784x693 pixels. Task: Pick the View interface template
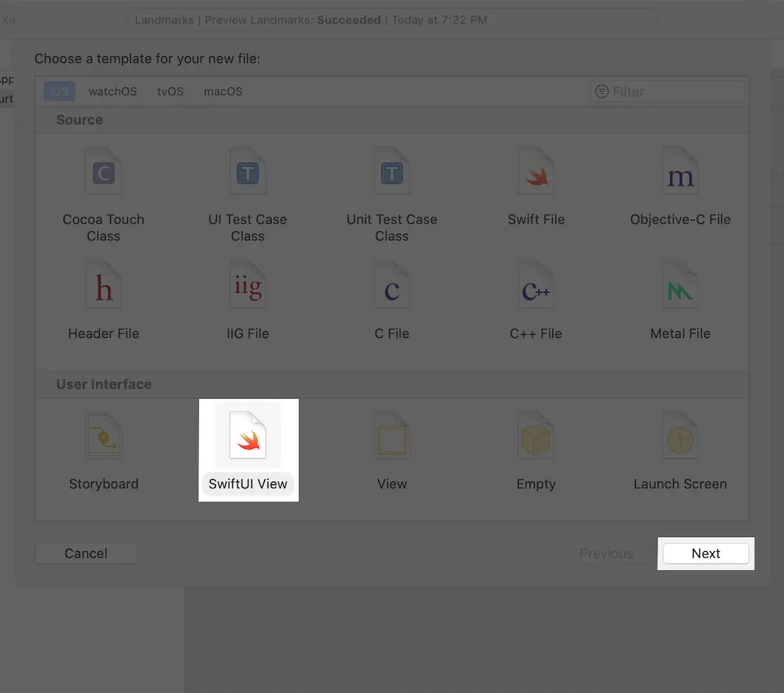point(391,451)
